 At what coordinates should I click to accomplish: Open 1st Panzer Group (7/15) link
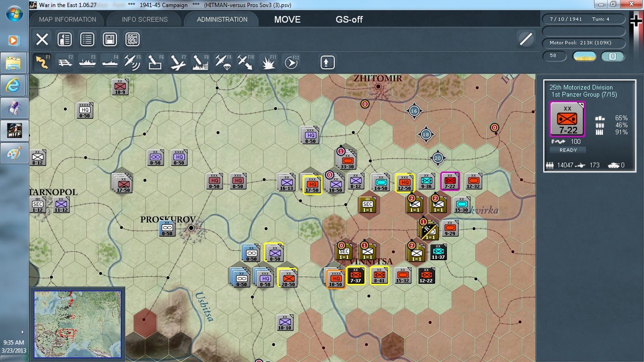tap(584, 95)
